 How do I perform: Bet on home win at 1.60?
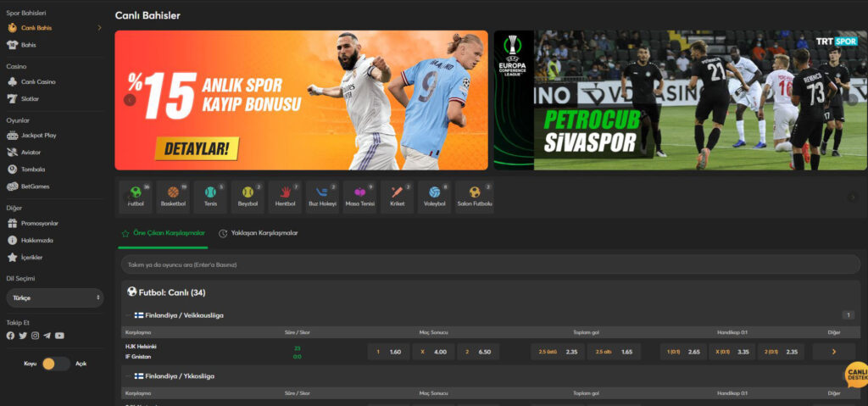tap(388, 352)
